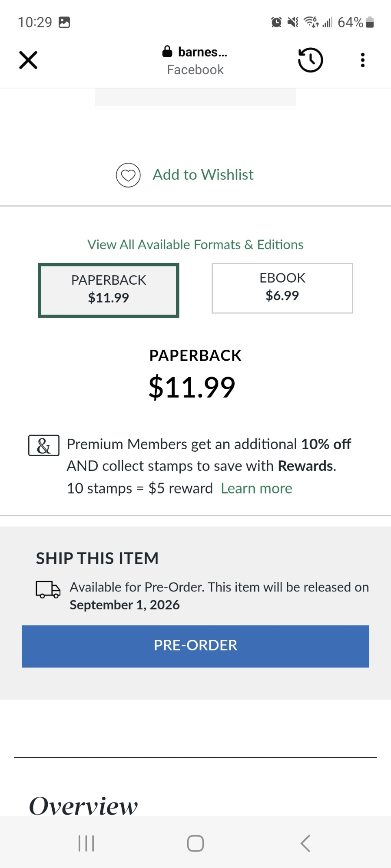Tap the Add to Wishlist link

[203, 175]
